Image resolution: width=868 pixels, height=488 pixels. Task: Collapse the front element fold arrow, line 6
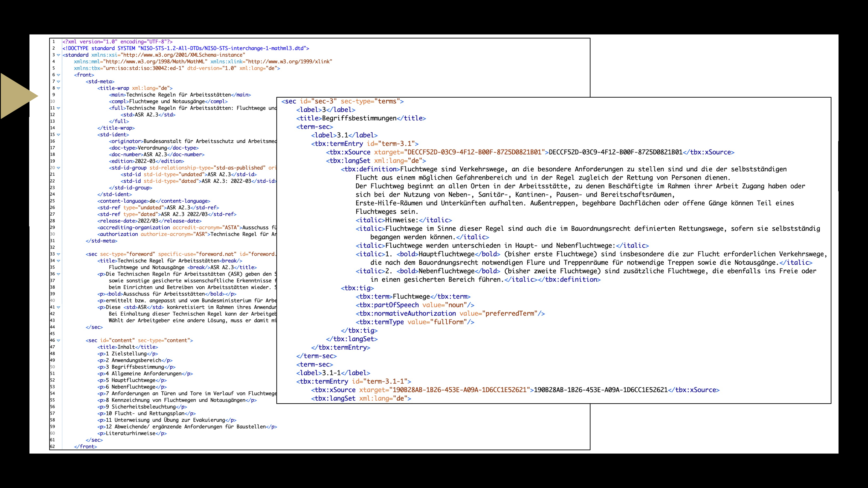point(58,75)
